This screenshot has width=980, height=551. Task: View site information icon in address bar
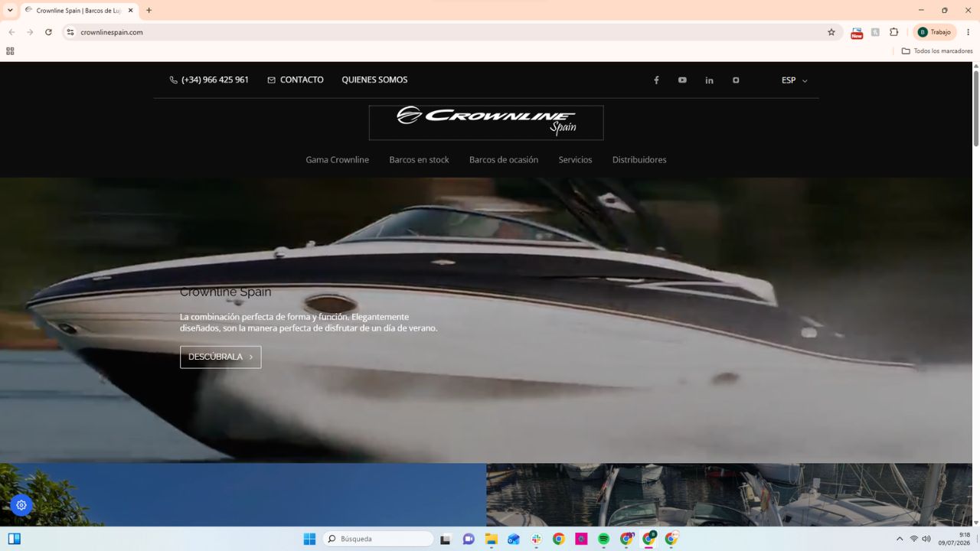70,32
